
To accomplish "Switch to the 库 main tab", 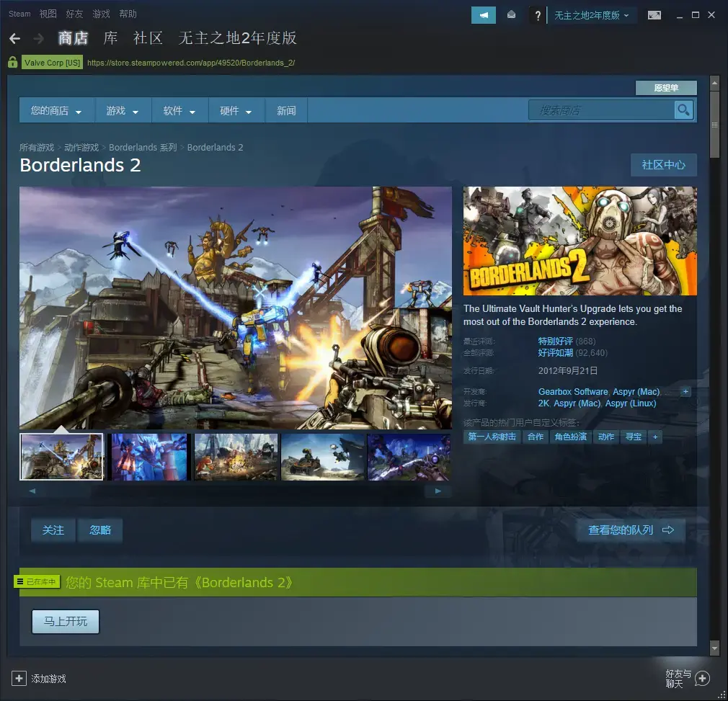I will [x=110, y=38].
